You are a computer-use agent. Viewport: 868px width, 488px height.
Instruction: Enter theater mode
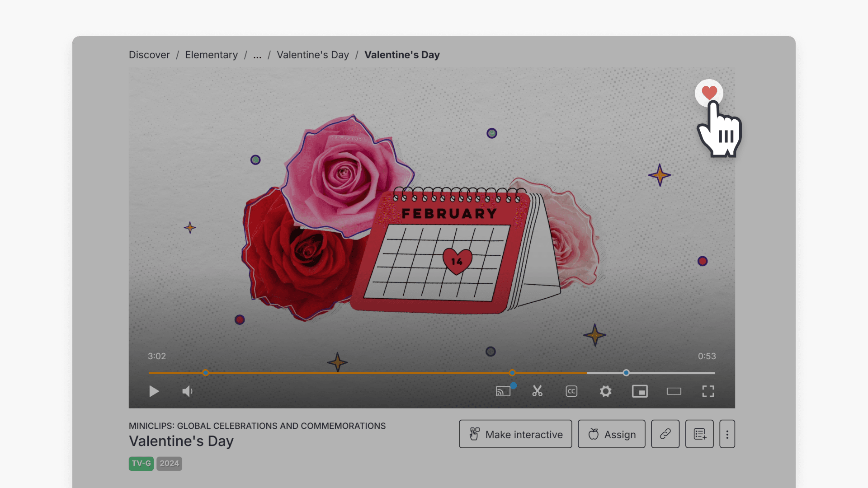[674, 391]
